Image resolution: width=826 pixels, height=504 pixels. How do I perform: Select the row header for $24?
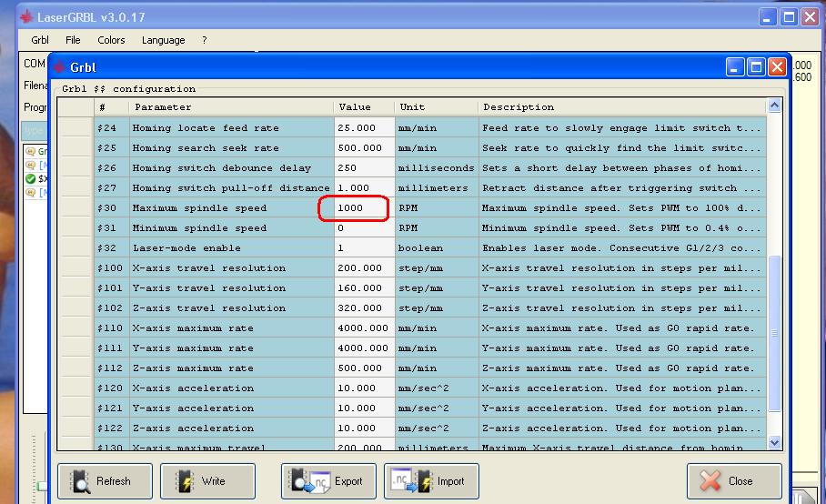click(x=76, y=128)
